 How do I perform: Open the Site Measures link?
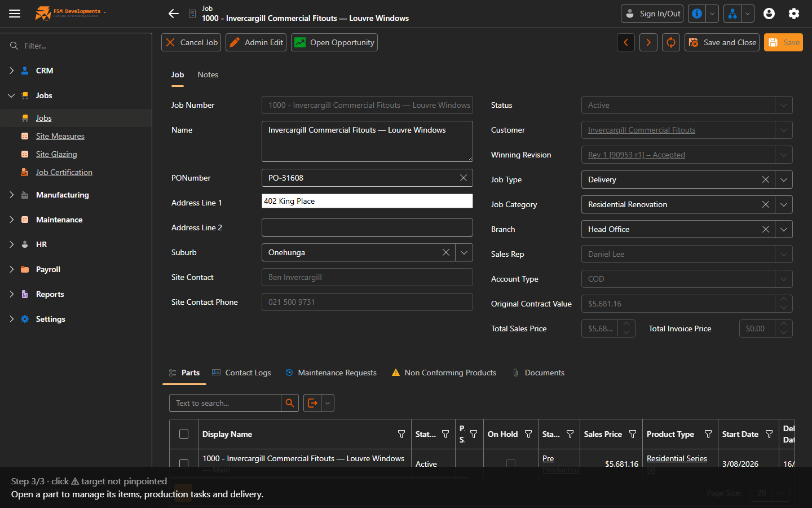[x=60, y=136]
